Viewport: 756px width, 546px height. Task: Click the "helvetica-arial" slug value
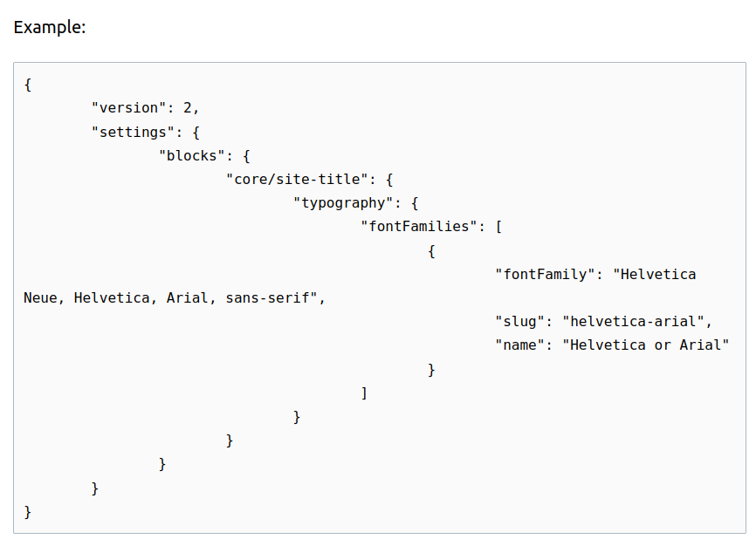tap(633, 322)
